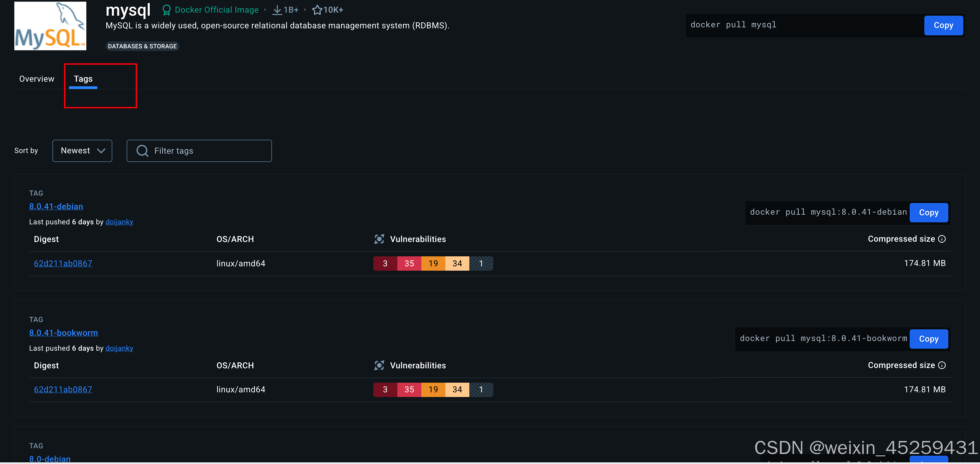Click the MySQL dolphin logo
This screenshot has width=980, height=464.
pyautogui.click(x=50, y=25)
